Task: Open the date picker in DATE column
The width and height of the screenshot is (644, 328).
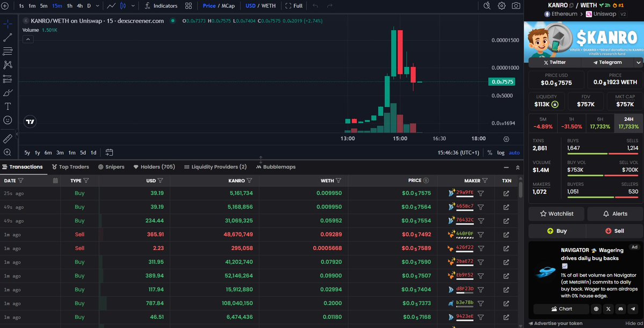Action: coord(55,180)
